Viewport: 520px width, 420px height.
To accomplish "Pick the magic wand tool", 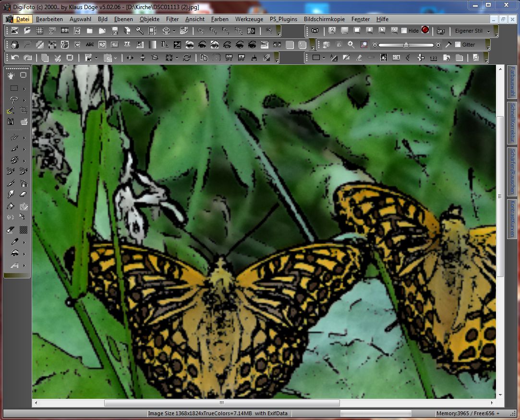I will point(11,110).
